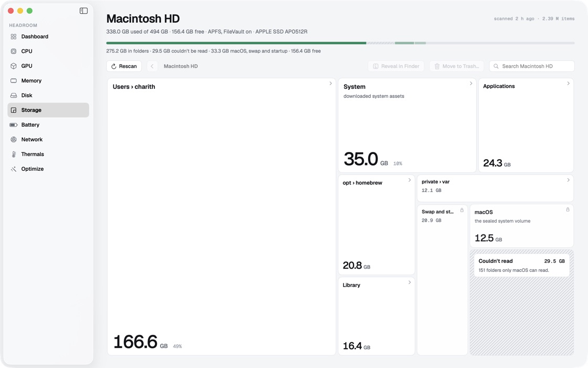The width and height of the screenshot is (588, 368).
Task: Click the Couldn't read info card
Action: point(522,265)
